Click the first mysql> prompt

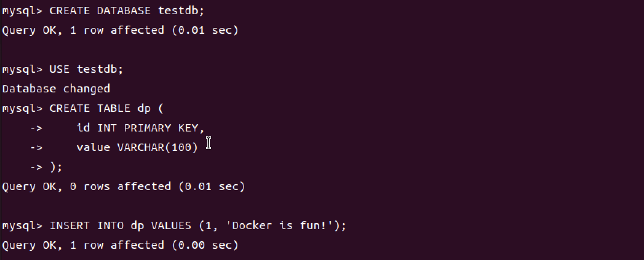coord(23,11)
